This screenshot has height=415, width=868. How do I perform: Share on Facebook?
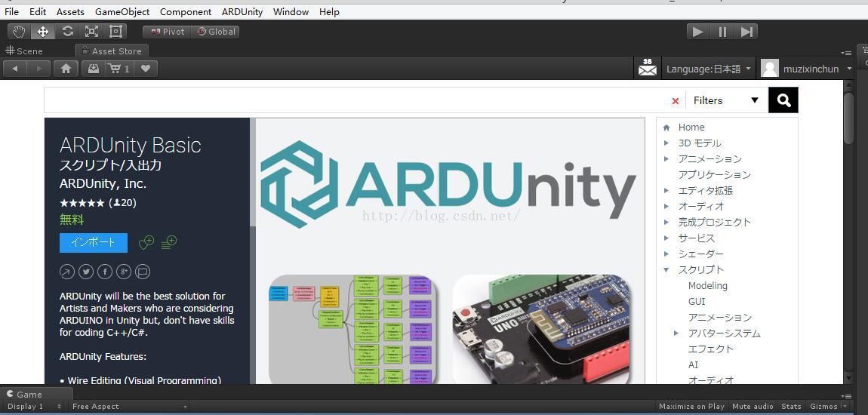pos(105,272)
